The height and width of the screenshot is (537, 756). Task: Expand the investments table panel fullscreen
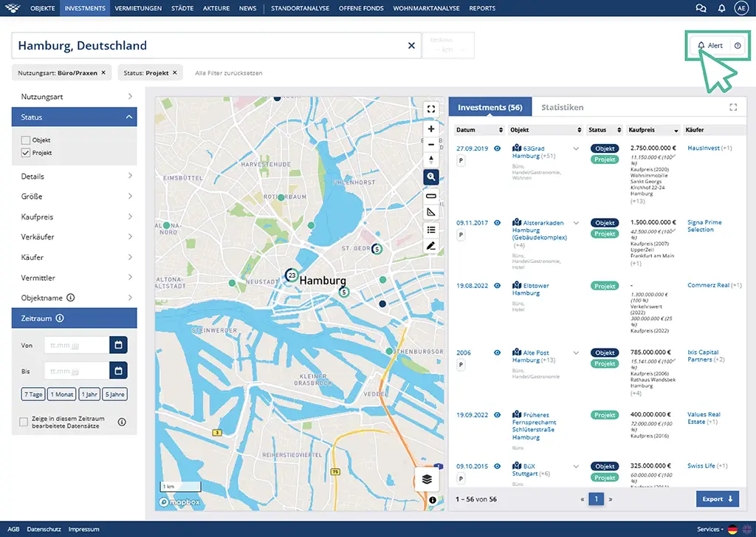click(x=733, y=107)
